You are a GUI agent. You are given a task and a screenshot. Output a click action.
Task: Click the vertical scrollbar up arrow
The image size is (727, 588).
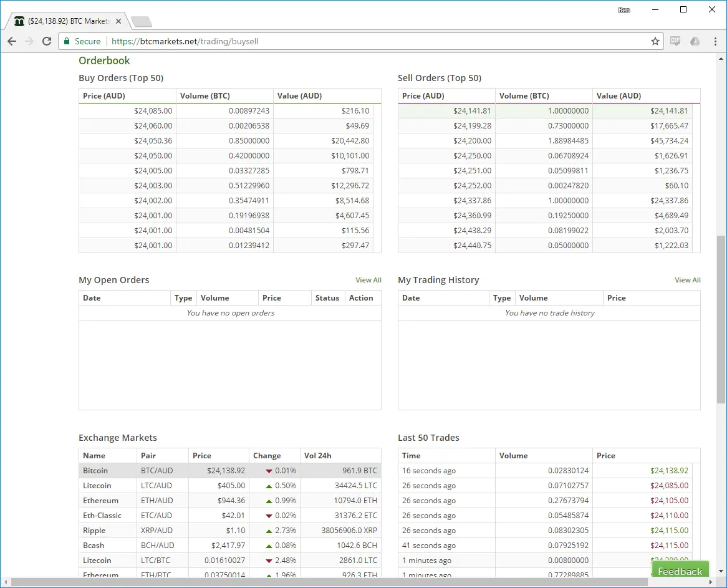(x=721, y=59)
